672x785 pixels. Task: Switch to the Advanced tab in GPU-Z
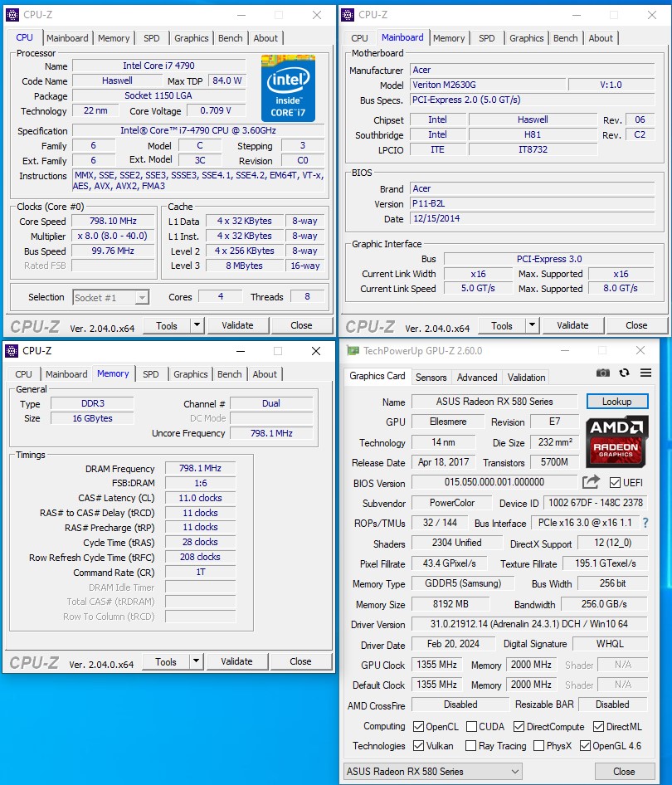477,378
